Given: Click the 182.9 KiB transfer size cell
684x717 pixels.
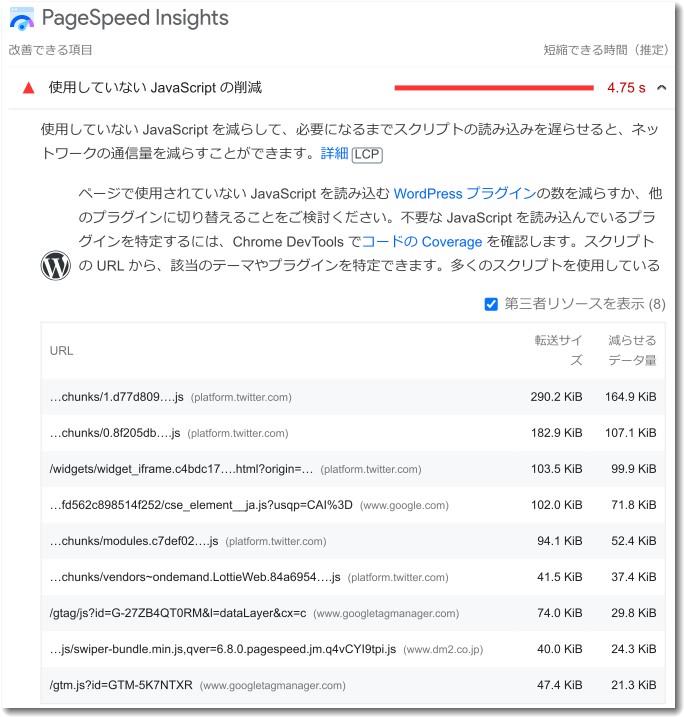Looking at the screenshot, I should pyautogui.click(x=556, y=433).
